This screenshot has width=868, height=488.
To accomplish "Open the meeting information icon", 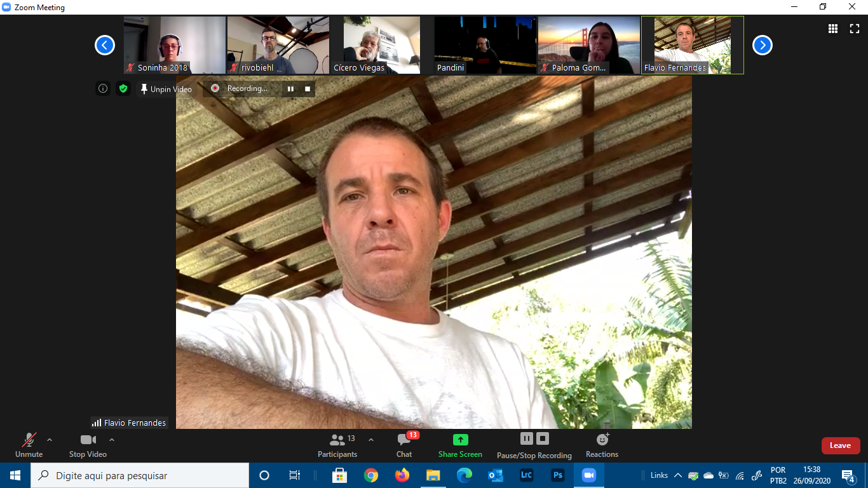I will (x=103, y=89).
